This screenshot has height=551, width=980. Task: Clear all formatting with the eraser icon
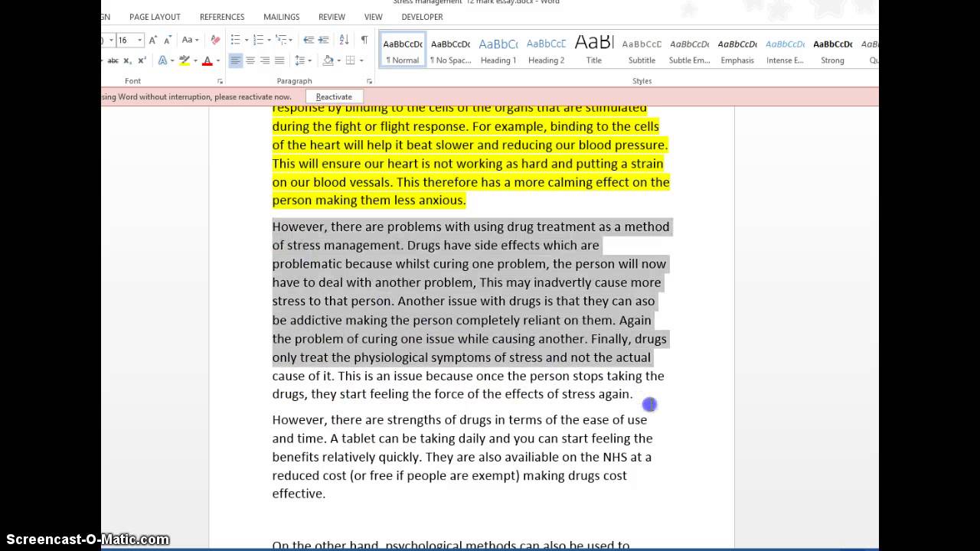(x=215, y=40)
